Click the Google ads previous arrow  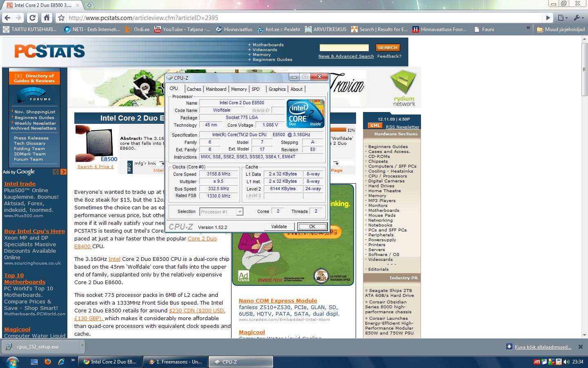(56, 172)
